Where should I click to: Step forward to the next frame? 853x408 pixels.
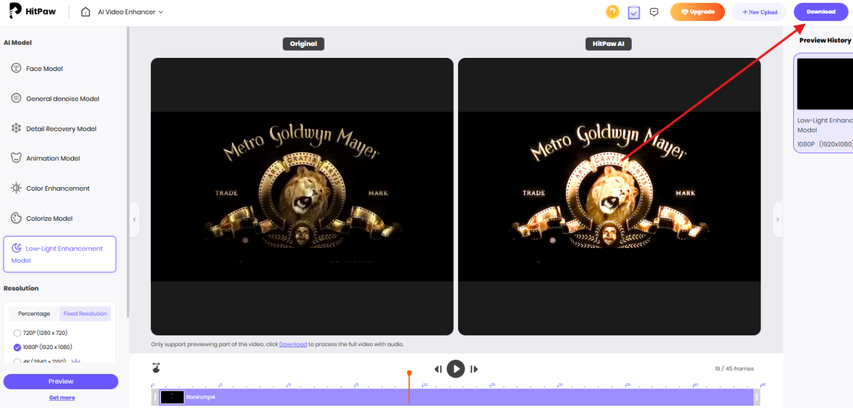click(x=474, y=369)
